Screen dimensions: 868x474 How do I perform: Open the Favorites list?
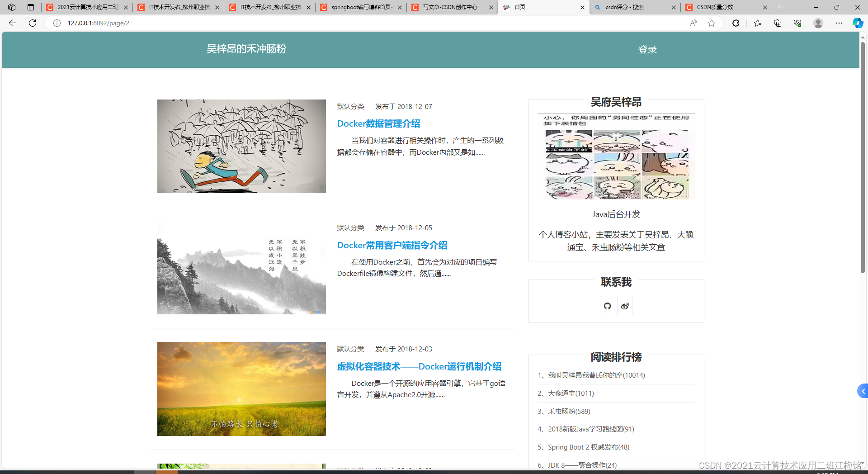758,23
